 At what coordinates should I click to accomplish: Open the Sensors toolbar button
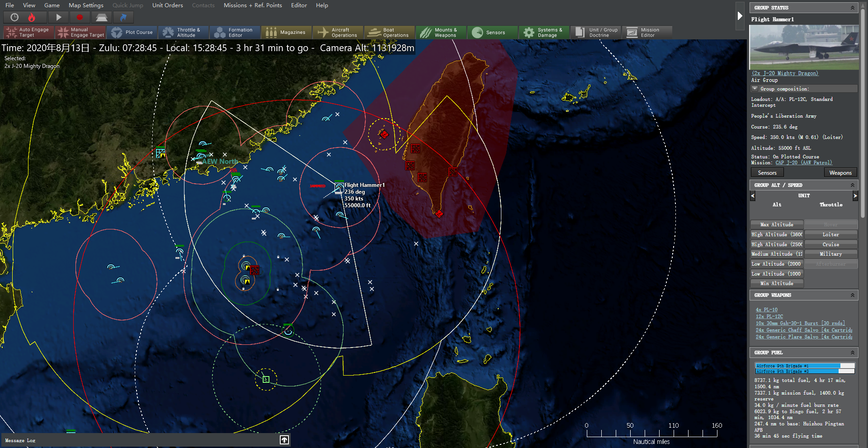coord(493,32)
